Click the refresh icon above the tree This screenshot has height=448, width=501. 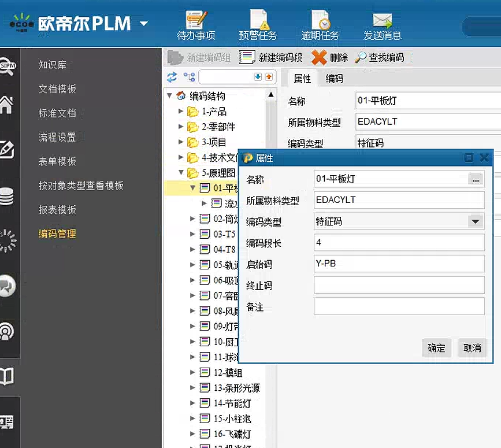[172, 77]
